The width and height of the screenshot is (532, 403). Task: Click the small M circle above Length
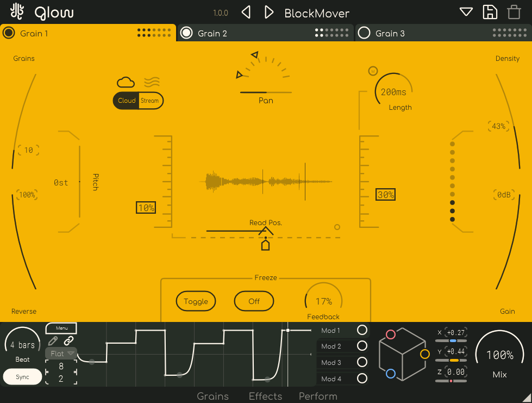point(373,71)
